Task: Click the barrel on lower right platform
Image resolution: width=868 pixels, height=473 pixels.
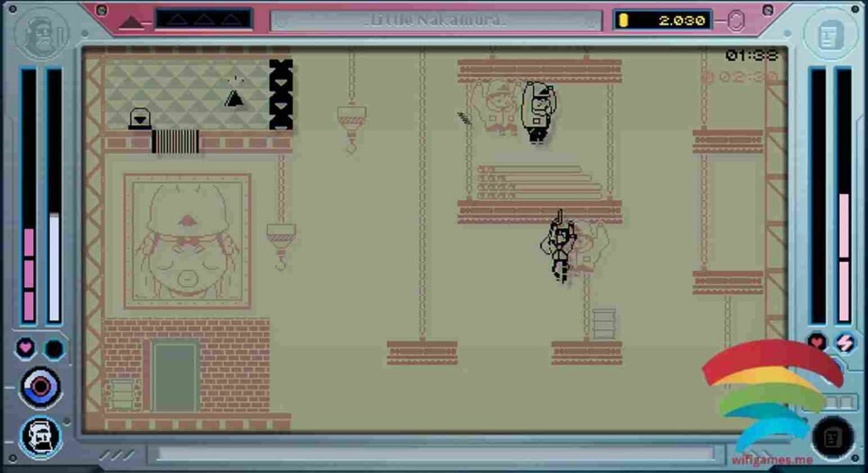Action: [604, 324]
